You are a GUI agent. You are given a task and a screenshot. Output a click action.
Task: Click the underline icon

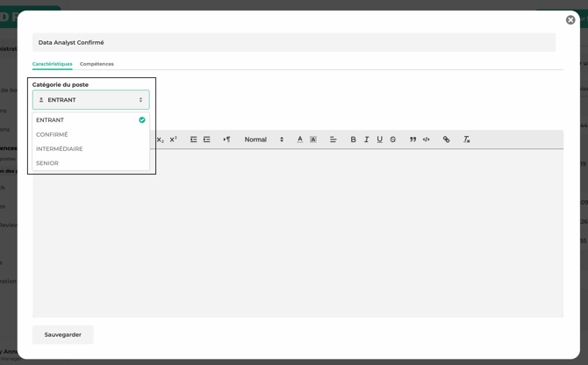[x=380, y=140]
